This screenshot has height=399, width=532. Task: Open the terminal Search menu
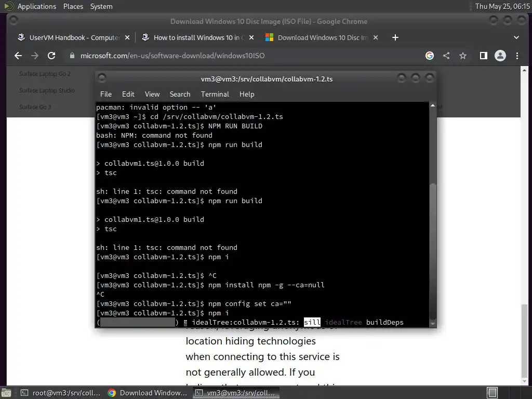click(x=180, y=95)
